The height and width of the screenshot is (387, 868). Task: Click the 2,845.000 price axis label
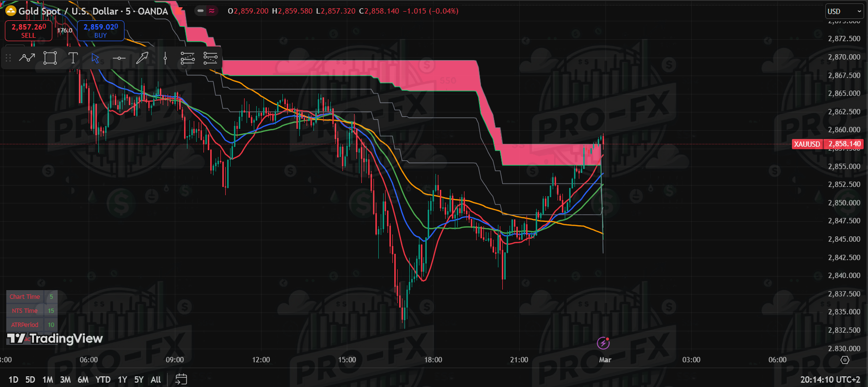[x=844, y=239]
